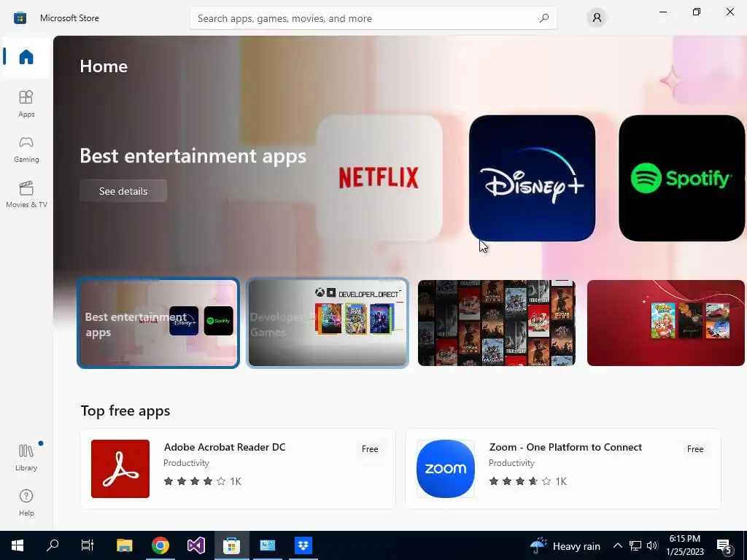Open the user account profile icon

coord(597,18)
